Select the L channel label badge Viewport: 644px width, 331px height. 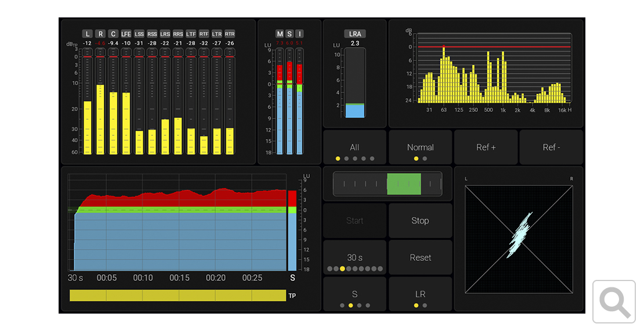(87, 34)
